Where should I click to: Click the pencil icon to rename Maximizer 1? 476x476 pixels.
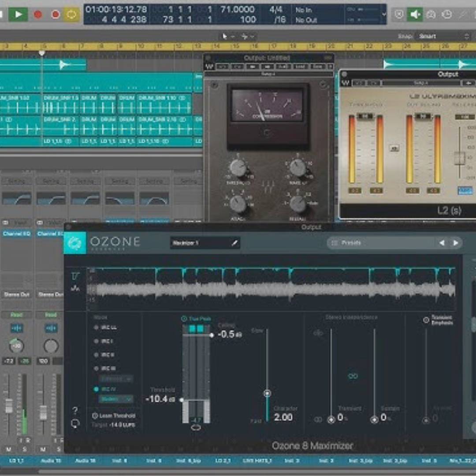[x=235, y=242]
